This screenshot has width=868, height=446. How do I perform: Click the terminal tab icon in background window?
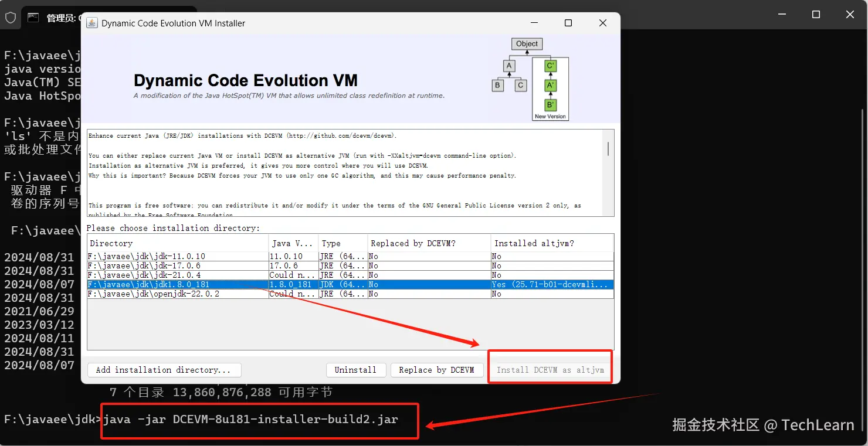(33, 18)
